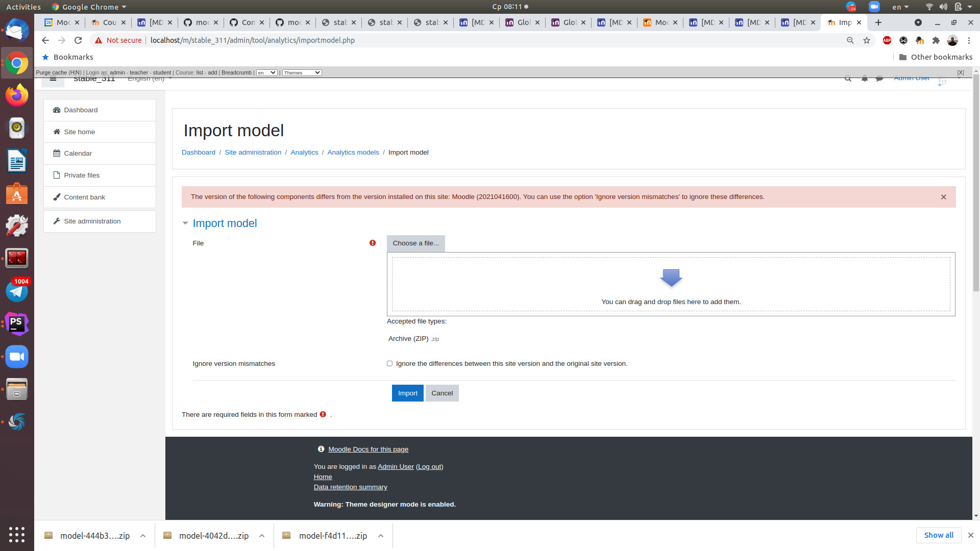
Task: Open the AdBlock Plus extension icon
Action: tap(887, 40)
